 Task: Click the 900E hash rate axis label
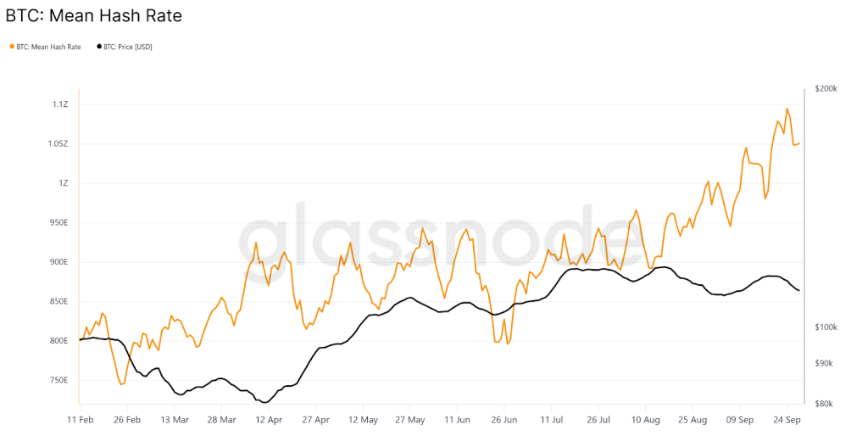pyautogui.click(x=58, y=262)
